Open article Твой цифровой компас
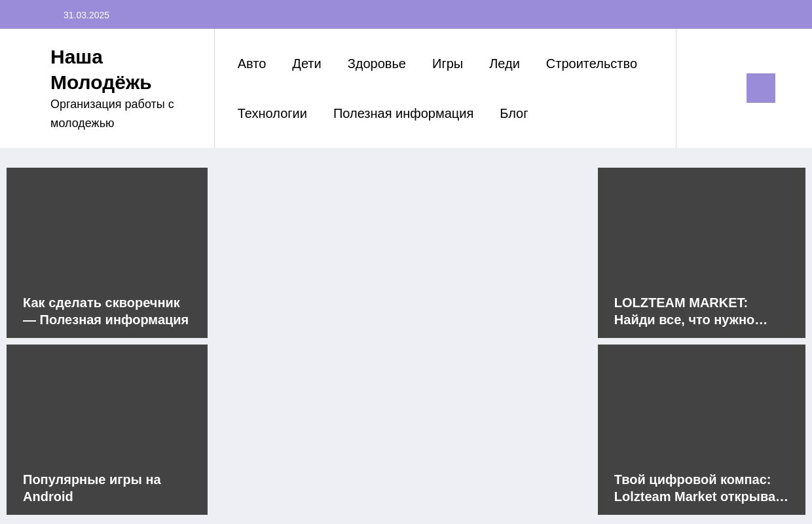This screenshot has width=812, height=524. pos(701,488)
